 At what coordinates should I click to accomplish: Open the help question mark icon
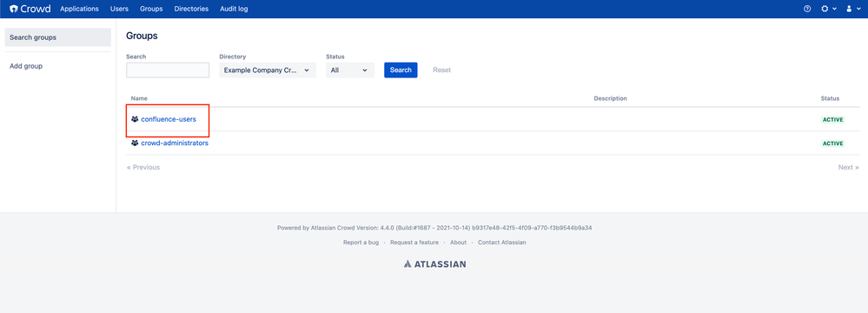click(x=807, y=9)
